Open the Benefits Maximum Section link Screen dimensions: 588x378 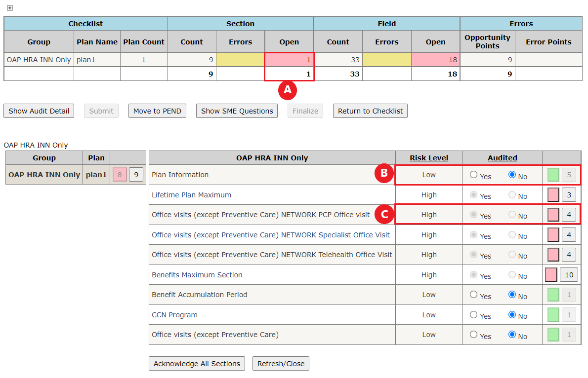point(197,274)
